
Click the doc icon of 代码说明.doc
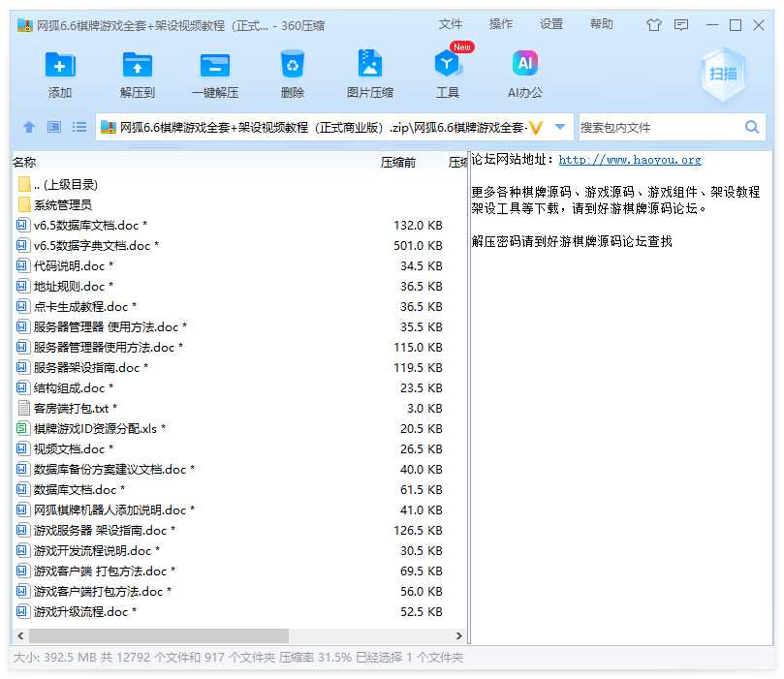[22, 265]
